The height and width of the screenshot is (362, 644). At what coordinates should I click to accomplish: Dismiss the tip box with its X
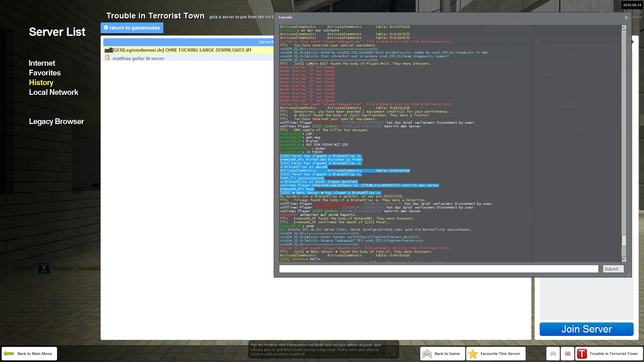coord(394,354)
